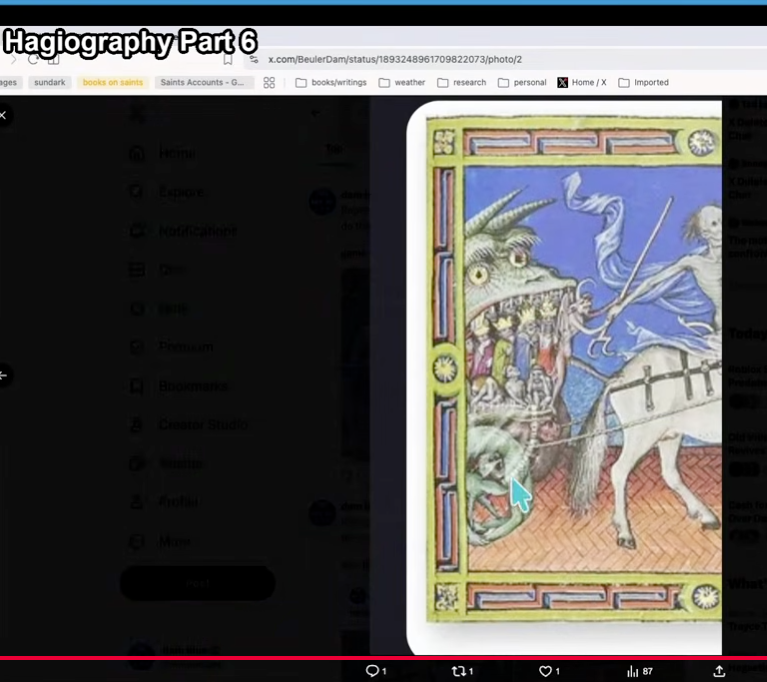This screenshot has width=767, height=682.
Task: Open the Saints Accounts bookmark group
Action: click(204, 82)
